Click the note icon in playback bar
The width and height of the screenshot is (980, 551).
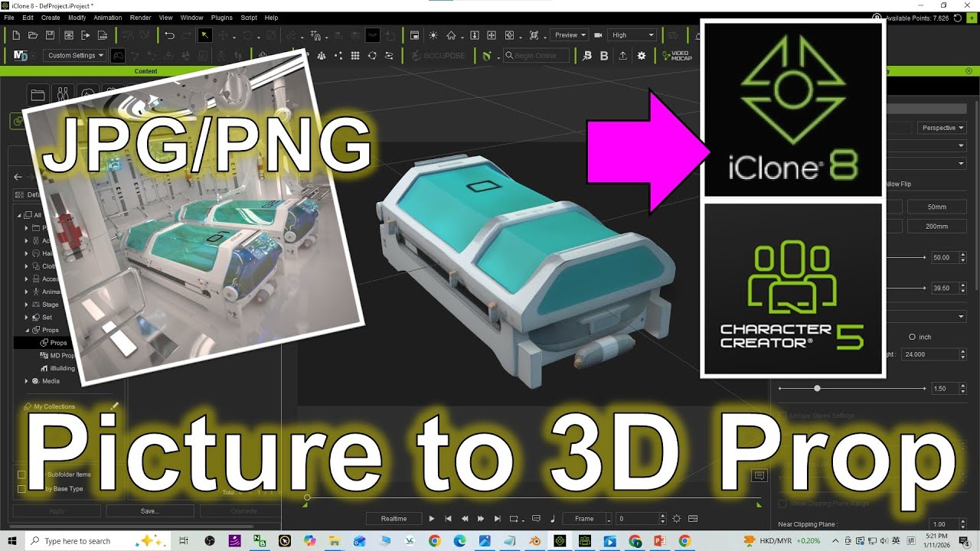(553, 518)
